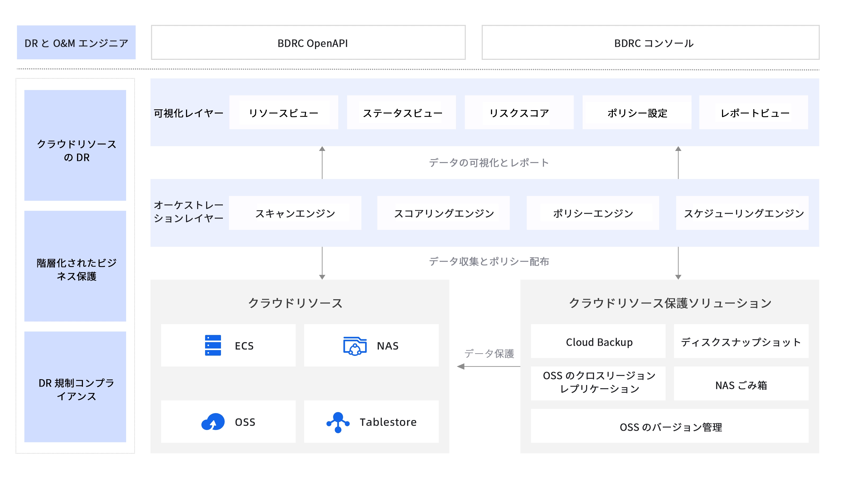Click the BDRC OpenAPI box
The width and height of the screenshot is (868, 501).
tap(308, 43)
